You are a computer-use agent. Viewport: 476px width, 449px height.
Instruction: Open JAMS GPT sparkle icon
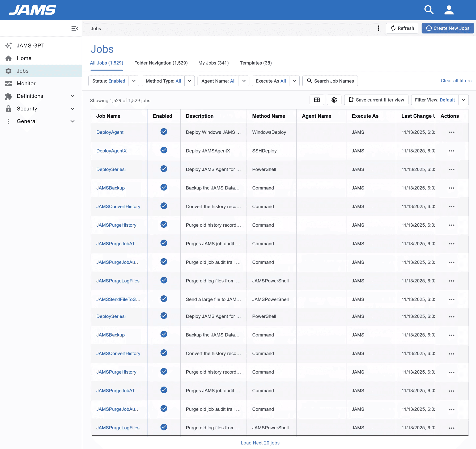pyautogui.click(x=8, y=46)
